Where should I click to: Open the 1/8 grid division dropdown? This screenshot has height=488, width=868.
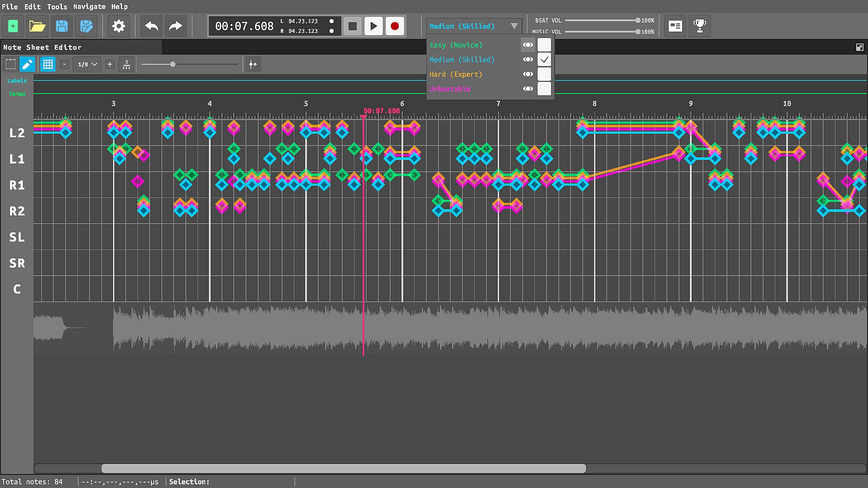tap(87, 65)
